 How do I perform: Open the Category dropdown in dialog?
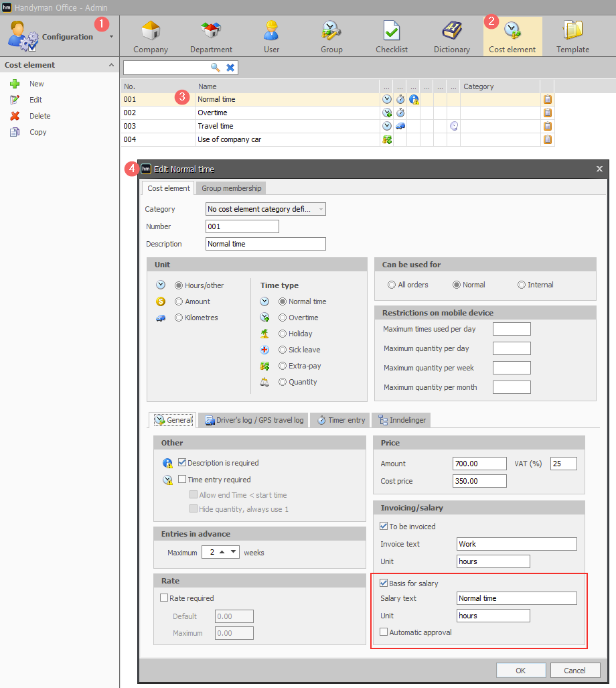pyautogui.click(x=266, y=209)
